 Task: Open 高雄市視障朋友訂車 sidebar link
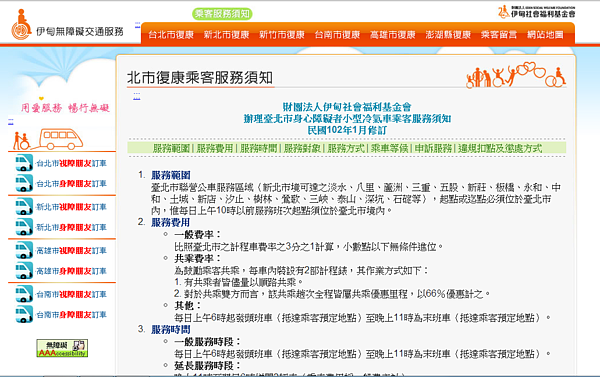pos(71,251)
